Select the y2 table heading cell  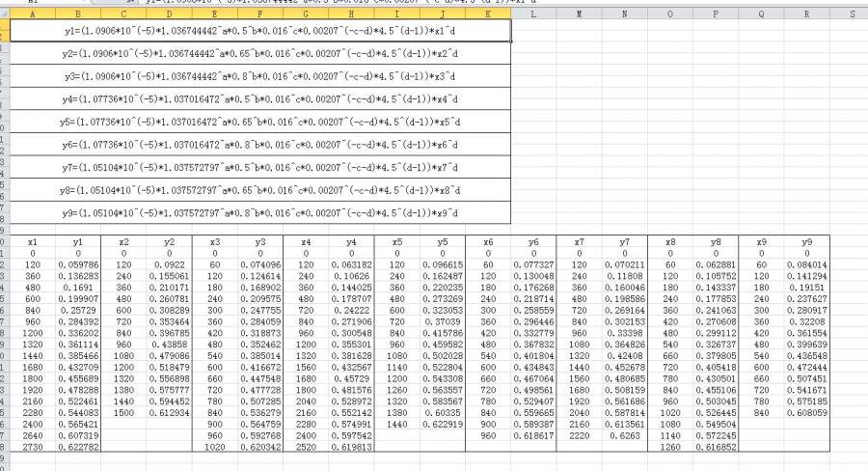[x=169, y=242]
